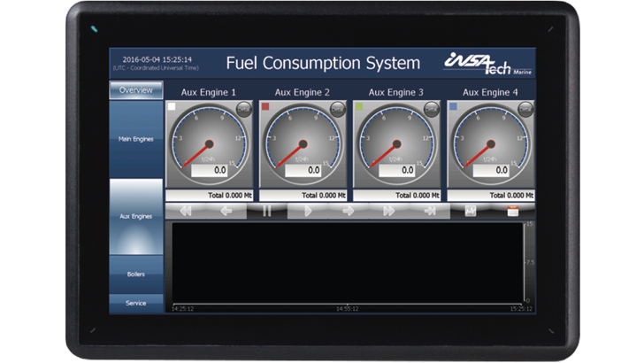Click the UTC Coordinated Universal Time label

point(156,68)
